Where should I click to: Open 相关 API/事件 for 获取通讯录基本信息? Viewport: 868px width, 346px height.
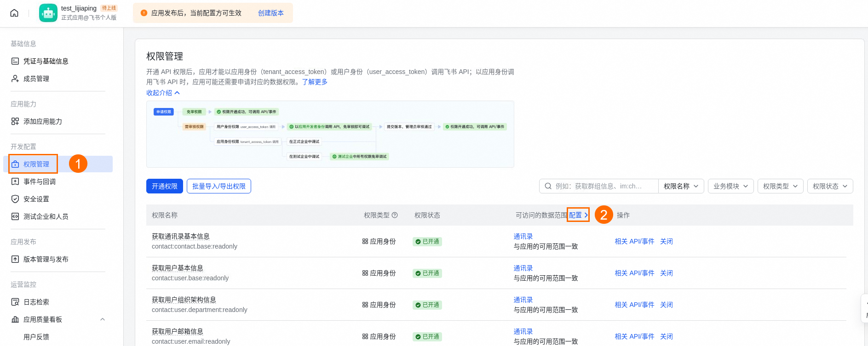[x=634, y=241]
